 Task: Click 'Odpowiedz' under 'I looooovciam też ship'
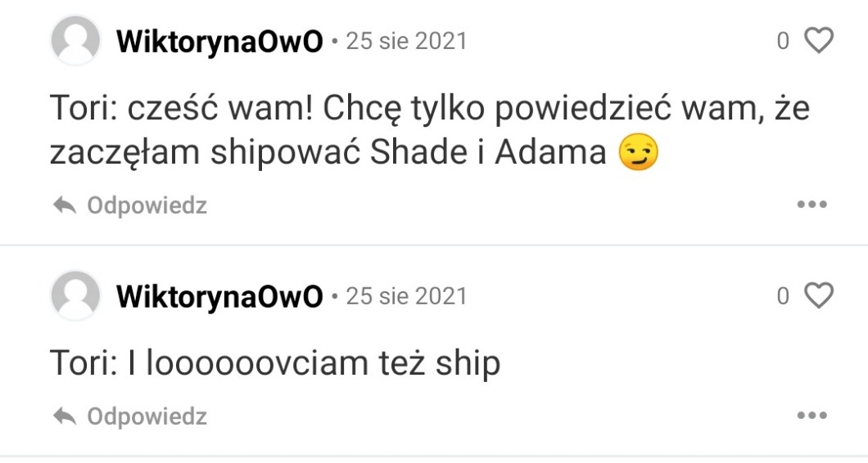point(147,416)
